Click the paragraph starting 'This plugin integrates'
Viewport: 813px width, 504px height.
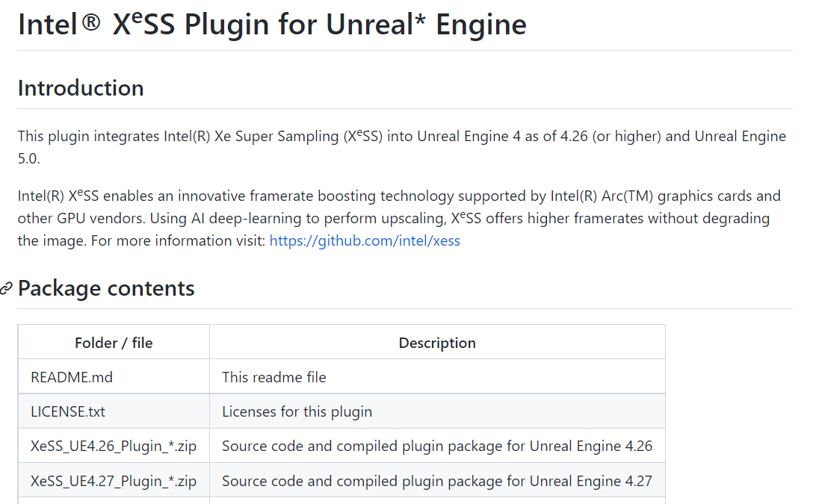[402, 147]
